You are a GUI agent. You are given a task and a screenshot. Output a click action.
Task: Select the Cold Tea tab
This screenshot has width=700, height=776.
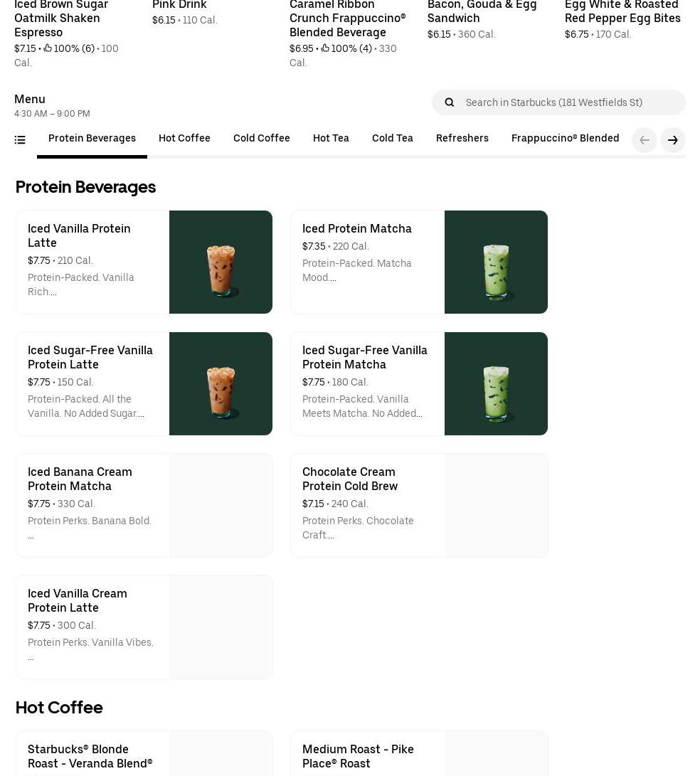tap(392, 138)
